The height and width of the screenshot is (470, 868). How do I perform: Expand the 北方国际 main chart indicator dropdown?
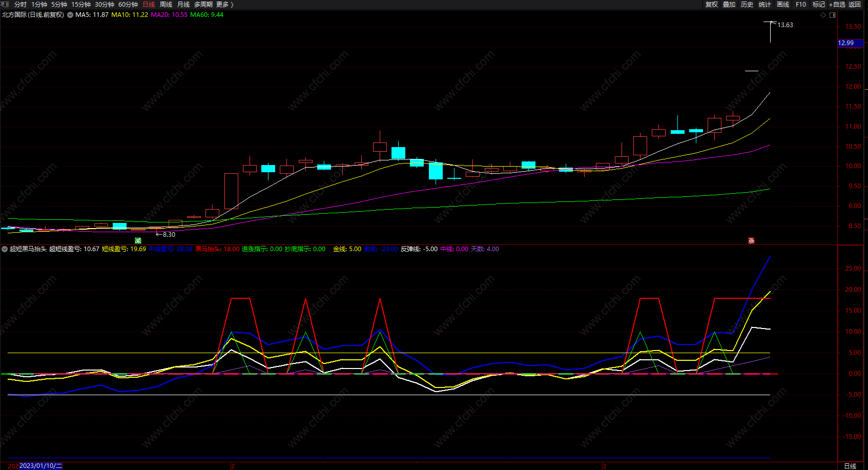click(70, 15)
